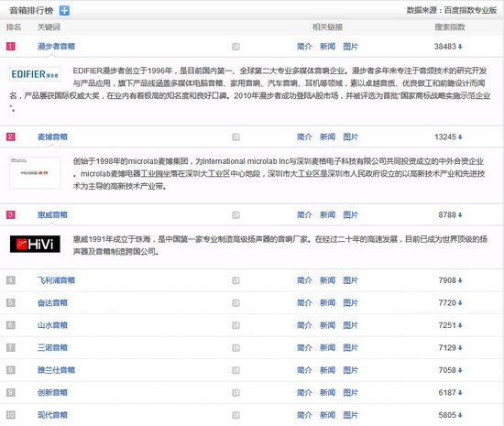Click the small square icon in 三诺音箱 row
The width and height of the screenshot is (504, 426).
(236, 348)
